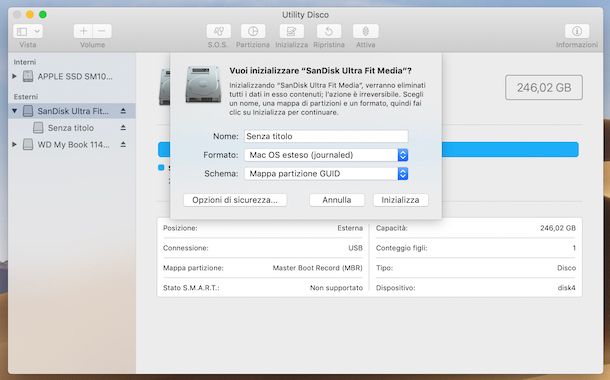Select WD My Book in sidebar
This screenshot has width=610, height=380.
click(72, 144)
